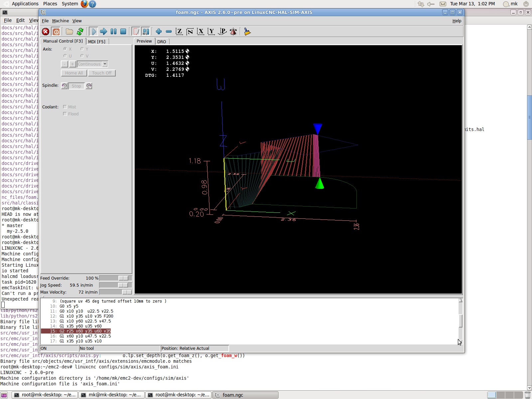Image resolution: width=532 pixels, height=399 pixels.
Task: Click the reload file icon
Action: 80,32
